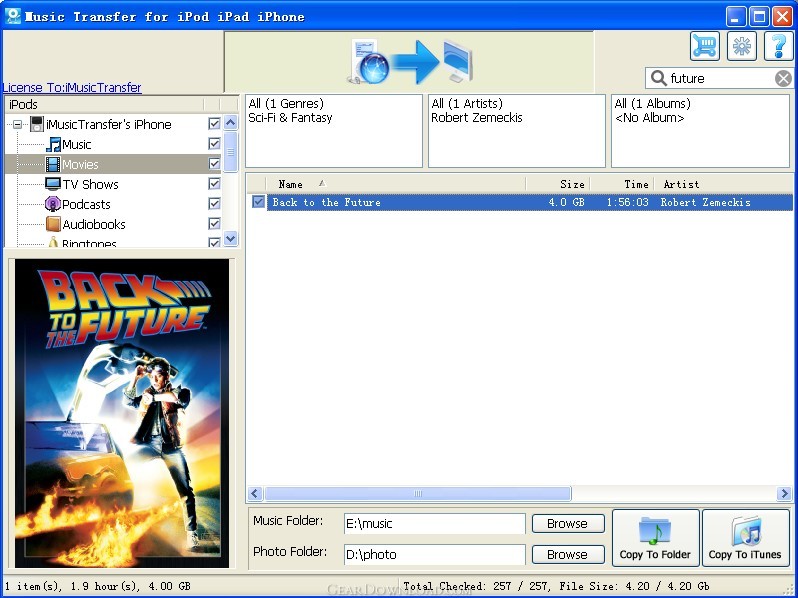Browse for the Photo Folder
This screenshot has height=598, width=798.
click(x=568, y=554)
